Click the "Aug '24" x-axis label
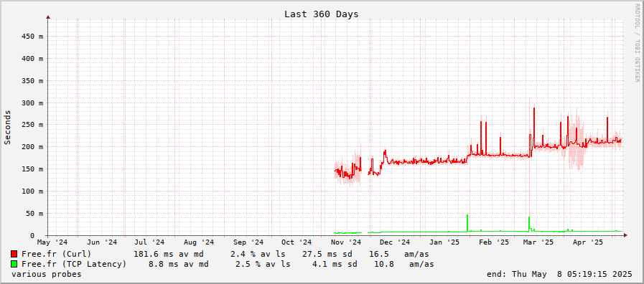 (x=199, y=242)
